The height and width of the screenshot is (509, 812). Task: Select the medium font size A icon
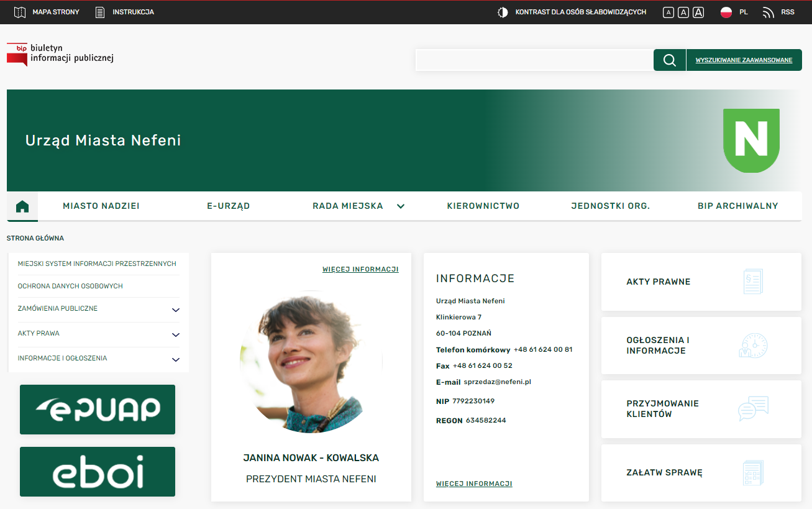coord(683,12)
